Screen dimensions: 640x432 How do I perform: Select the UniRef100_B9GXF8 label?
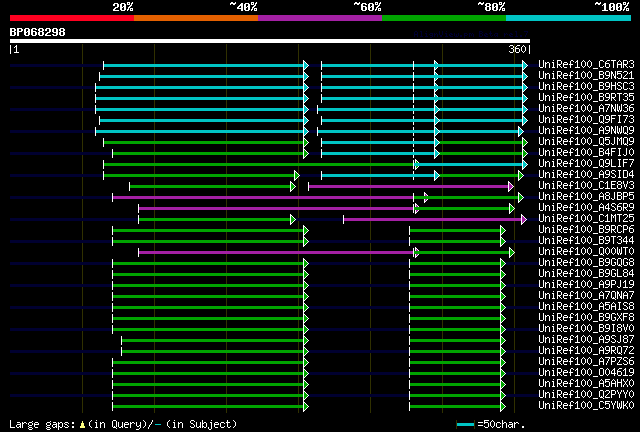[586, 318]
